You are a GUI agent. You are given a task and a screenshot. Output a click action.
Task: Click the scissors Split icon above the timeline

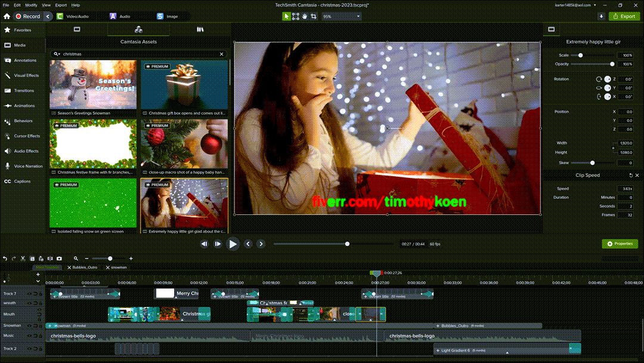[22, 259]
